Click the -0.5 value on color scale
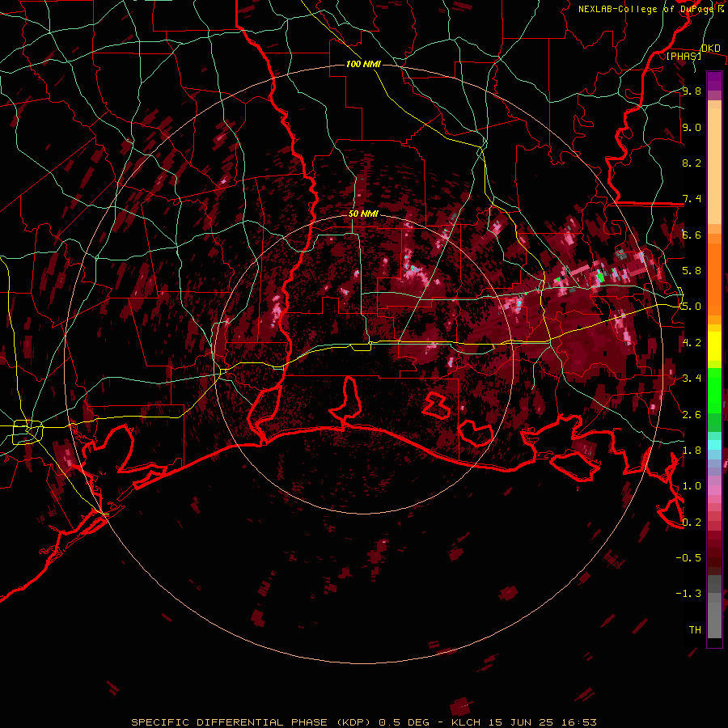 (x=688, y=558)
